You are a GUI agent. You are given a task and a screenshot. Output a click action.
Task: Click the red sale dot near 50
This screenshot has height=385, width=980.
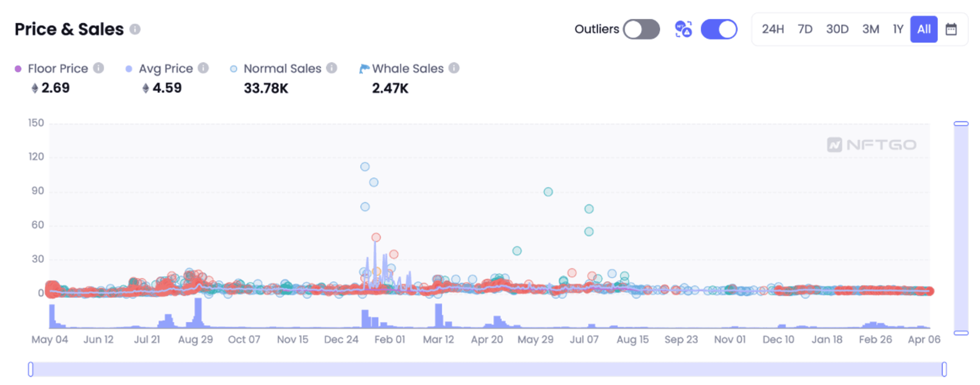point(376,238)
